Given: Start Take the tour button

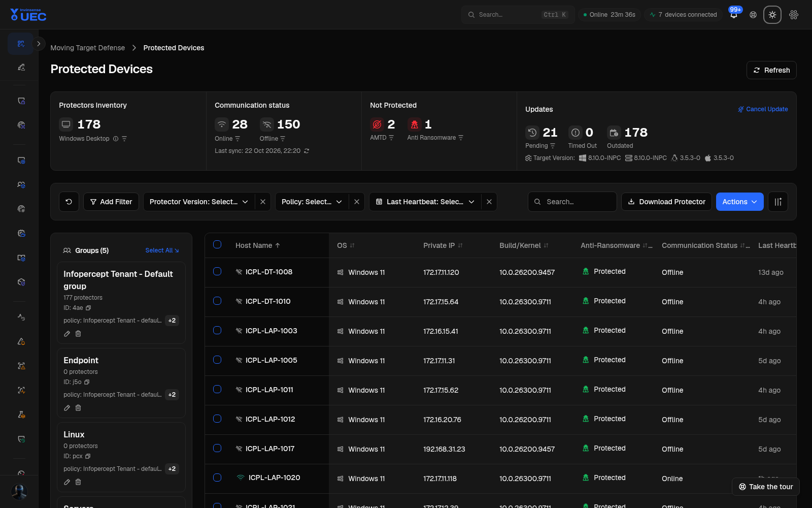Looking at the screenshot, I should (766, 487).
